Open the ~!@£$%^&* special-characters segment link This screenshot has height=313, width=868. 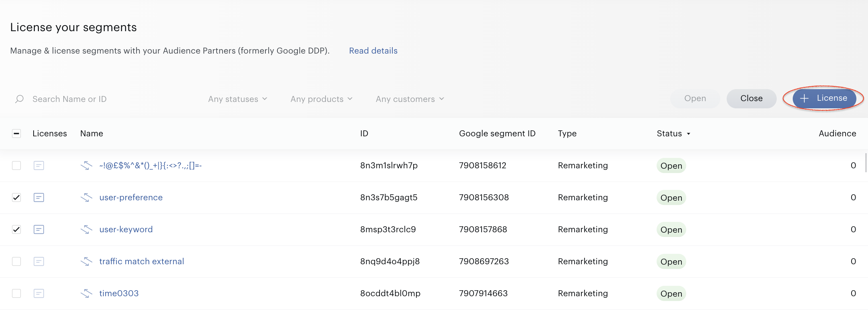click(x=151, y=165)
